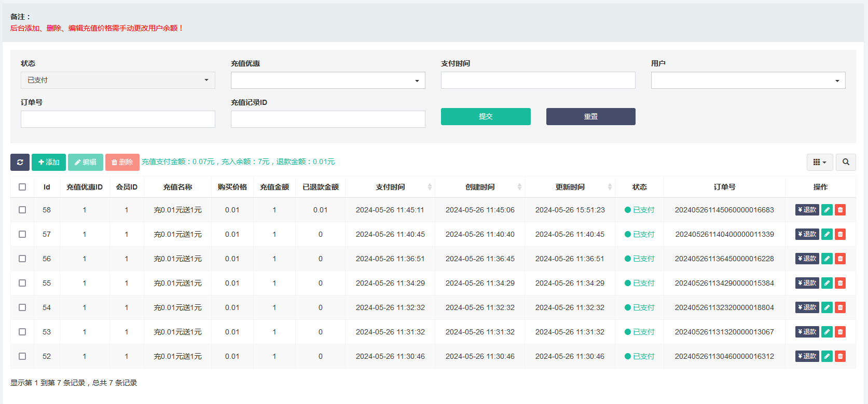Click the refresh icon button
The height and width of the screenshot is (404, 868).
pyautogui.click(x=20, y=162)
